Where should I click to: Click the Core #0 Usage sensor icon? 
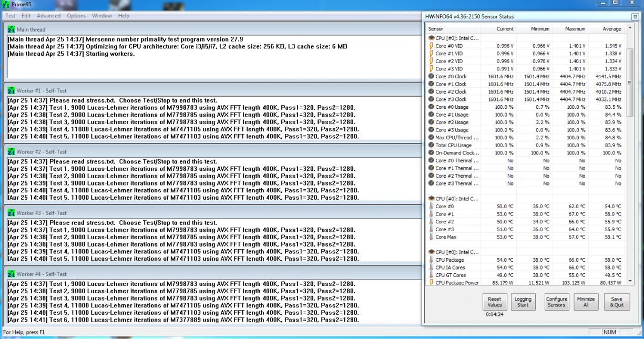[x=431, y=107]
